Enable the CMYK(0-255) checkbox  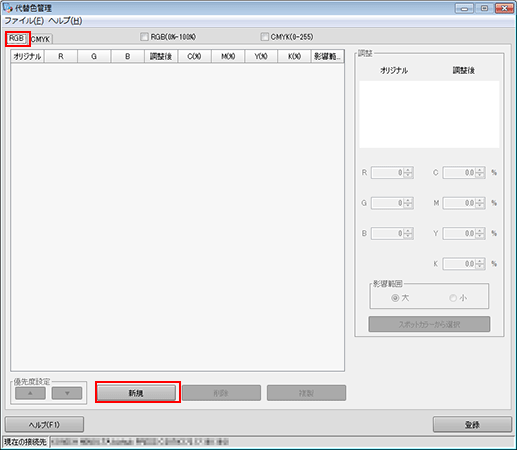[264, 37]
